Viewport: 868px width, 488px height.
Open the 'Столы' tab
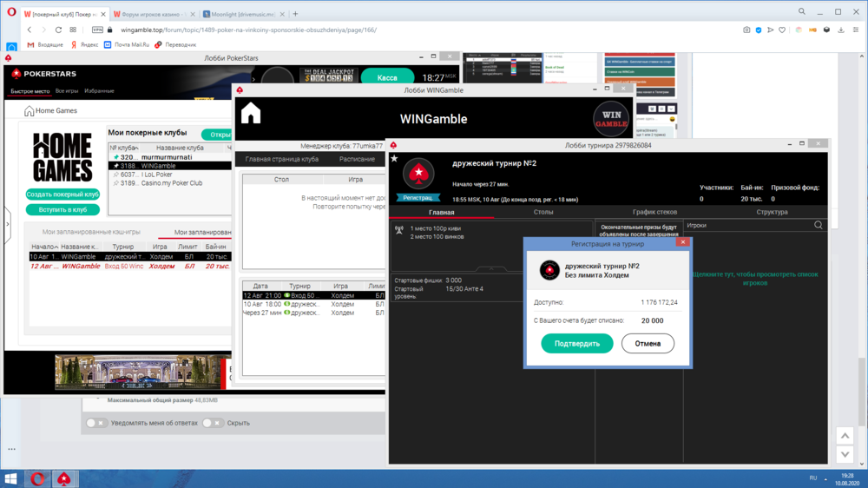pyautogui.click(x=543, y=212)
